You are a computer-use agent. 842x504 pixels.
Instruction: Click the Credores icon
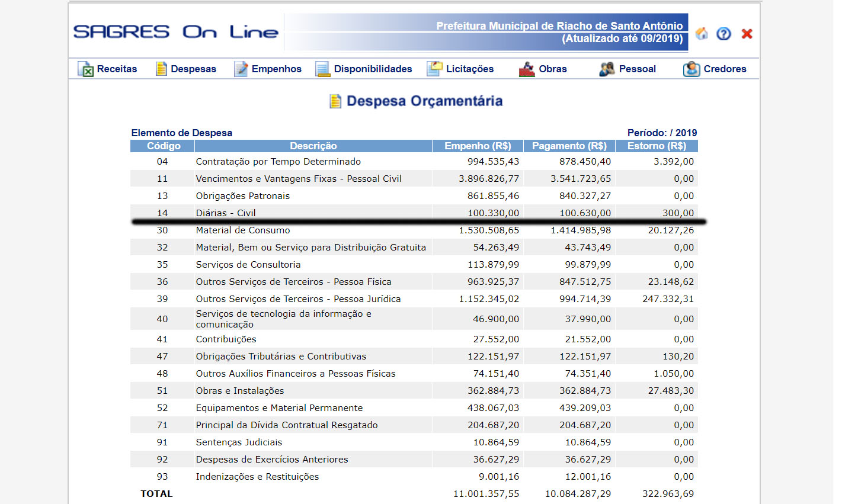tap(691, 69)
